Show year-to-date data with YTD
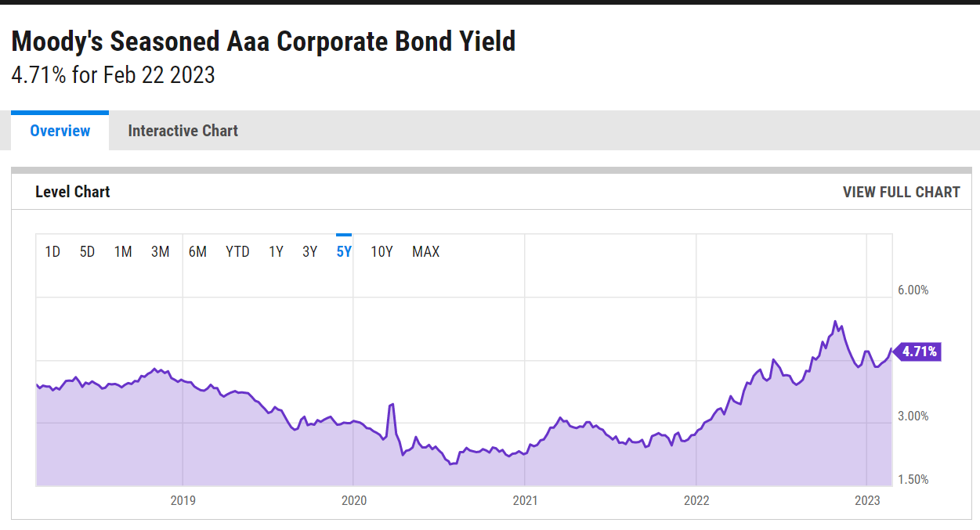980x530 pixels. 237,251
